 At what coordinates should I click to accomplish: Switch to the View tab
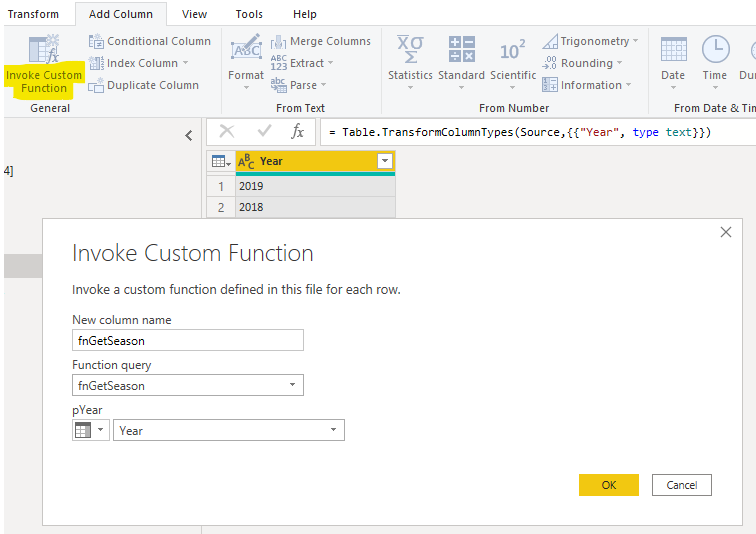(195, 14)
